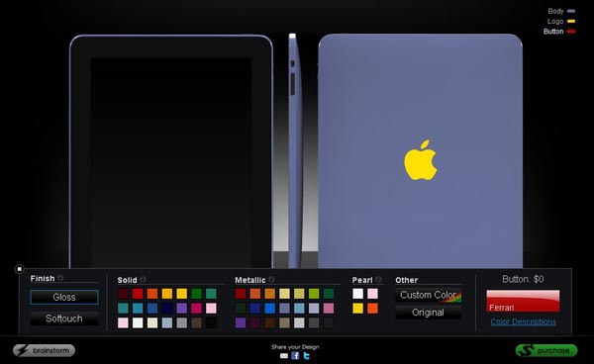Pick the Solid white swatch
The image size is (594, 364).
(138, 323)
